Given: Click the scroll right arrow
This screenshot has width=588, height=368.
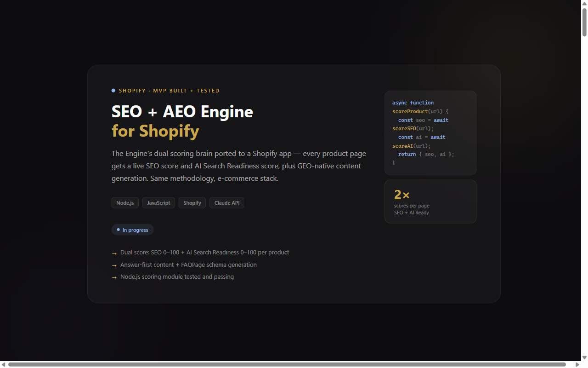Looking at the screenshot, I should pyautogui.click(x=577, y=364).
